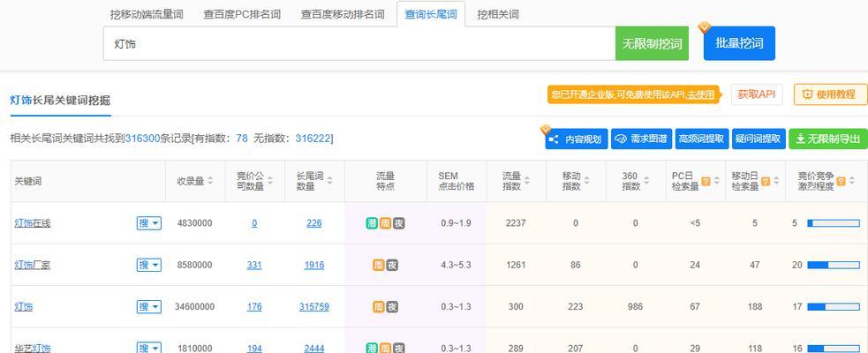Click 灯饰长尾关键词挖掘 heading tab
868x353 pixels.
[60, 100]
